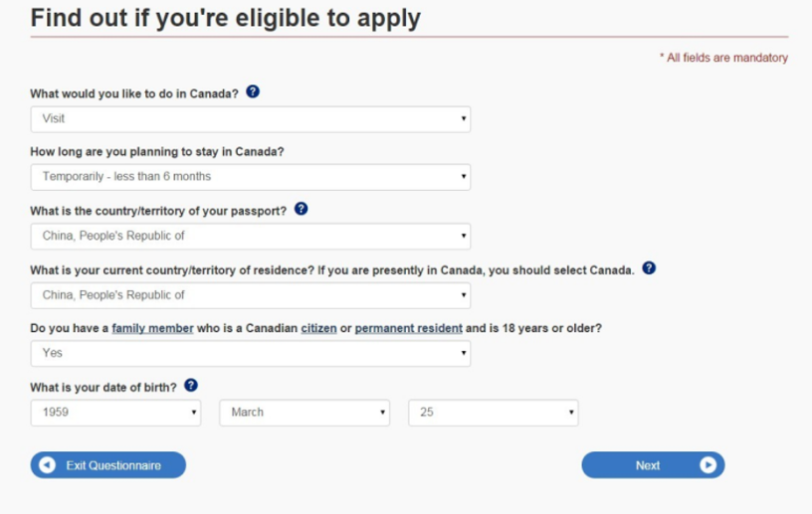Screen dimensions: 812x514
Task: Open the 'citizen' definition link
Action: point(318,328)
